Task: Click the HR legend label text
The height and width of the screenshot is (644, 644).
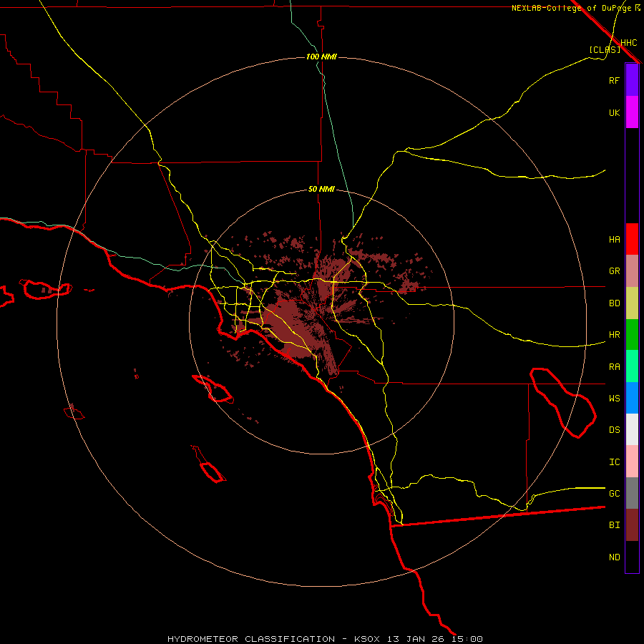Action: (x=614, y=335)
